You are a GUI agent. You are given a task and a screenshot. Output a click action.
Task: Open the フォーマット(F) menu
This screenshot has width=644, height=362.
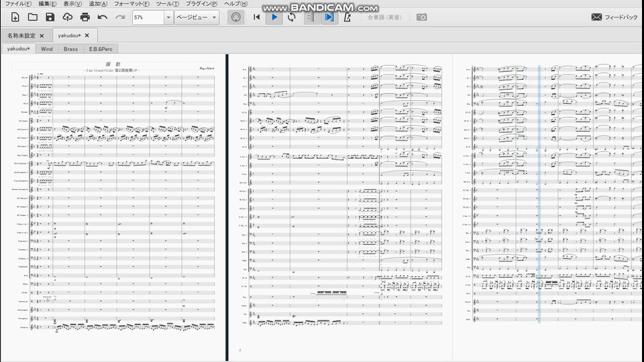tap(131, 4)
